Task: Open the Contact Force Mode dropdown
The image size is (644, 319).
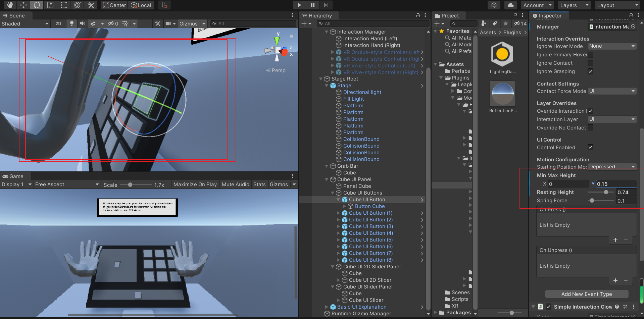Action: pyautogui.click(x=612, y=91)
